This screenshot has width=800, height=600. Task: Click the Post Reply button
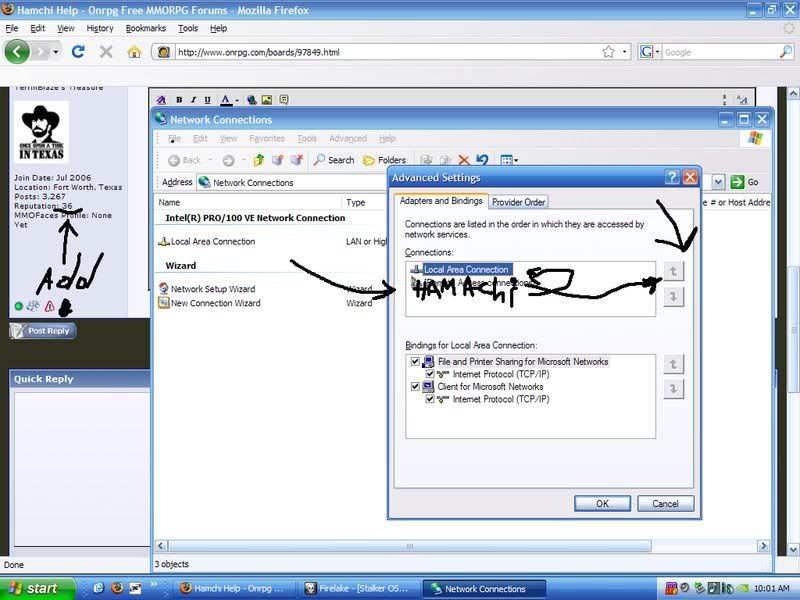tap(43, 331)
